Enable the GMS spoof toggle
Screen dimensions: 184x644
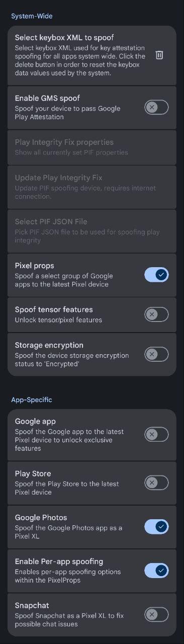tap(156, 107)
